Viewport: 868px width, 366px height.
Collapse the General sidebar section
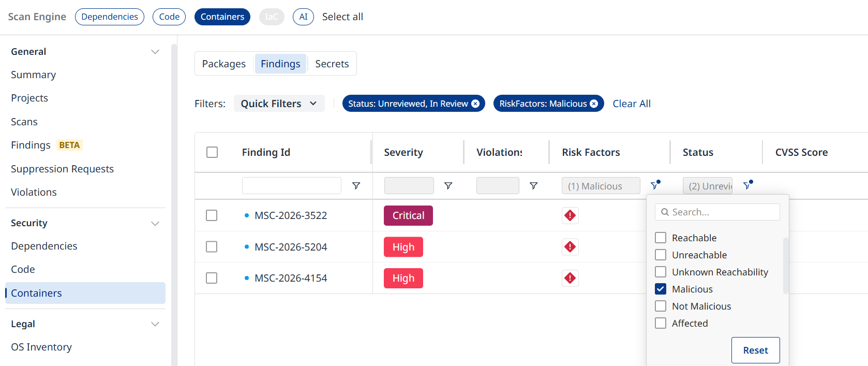[155, 52]
